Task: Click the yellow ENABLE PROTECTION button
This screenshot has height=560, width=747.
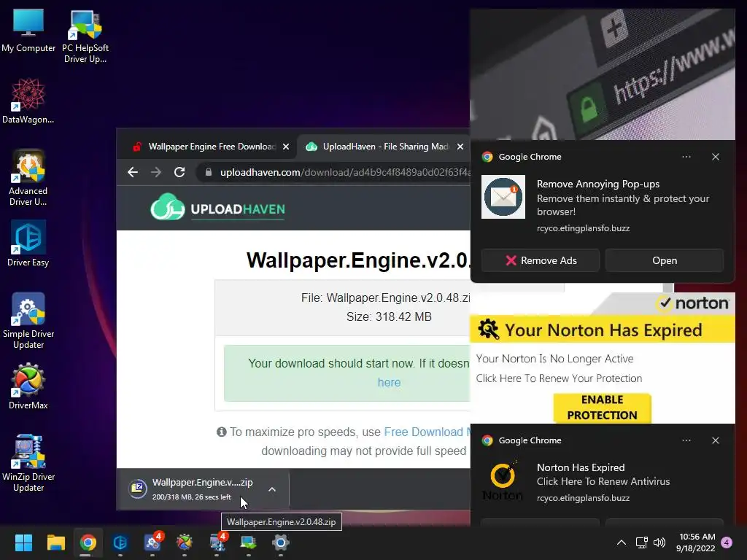Action: coord(602,408)
